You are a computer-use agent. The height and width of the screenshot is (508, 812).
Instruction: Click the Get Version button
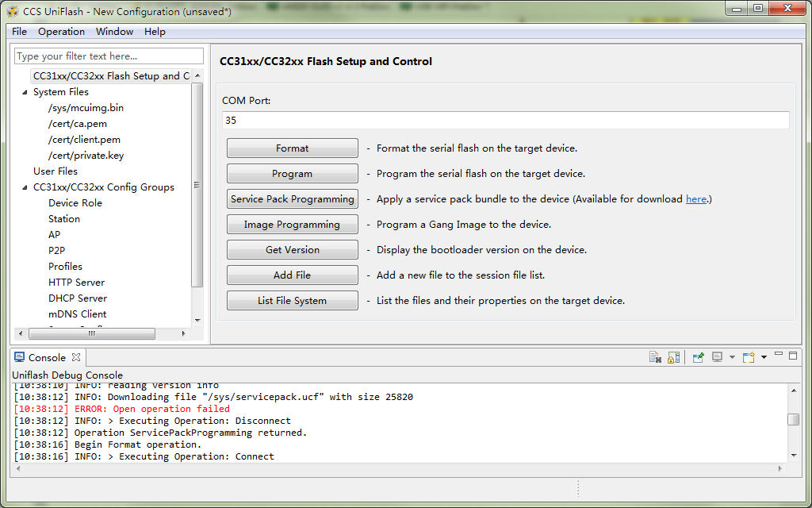coord(292,250)
